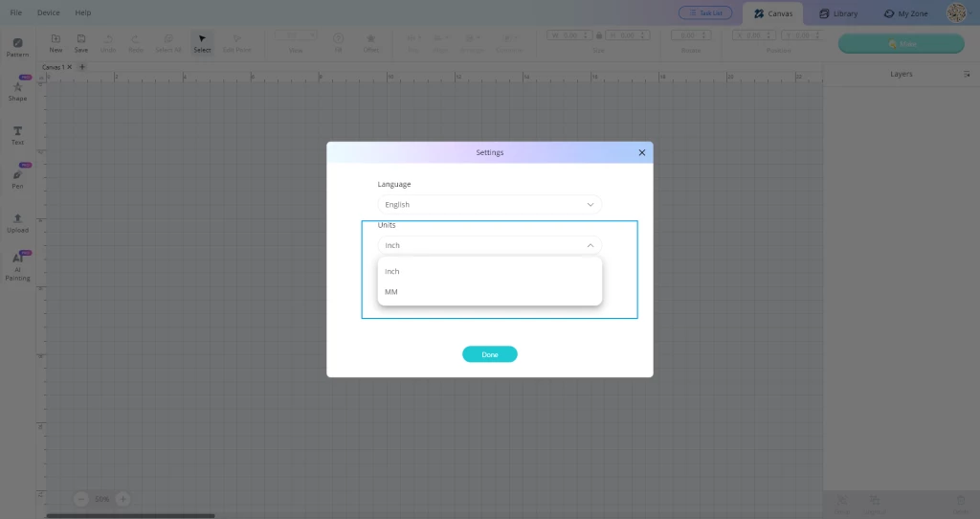Screen dimensions: 980x519
Task: Open the File menu
Action: pyautogui.click(x=16, y=12)
